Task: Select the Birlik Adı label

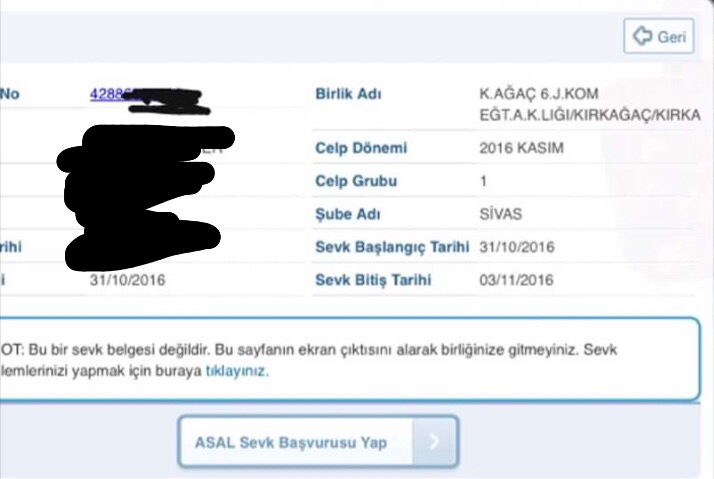Action: 348,94
